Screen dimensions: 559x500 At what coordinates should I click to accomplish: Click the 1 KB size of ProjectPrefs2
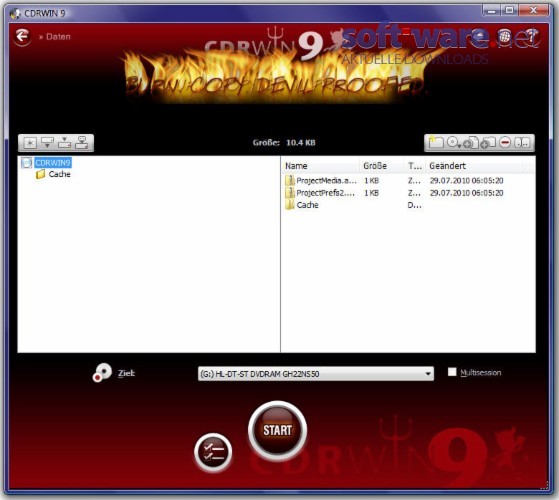(371, 193)
